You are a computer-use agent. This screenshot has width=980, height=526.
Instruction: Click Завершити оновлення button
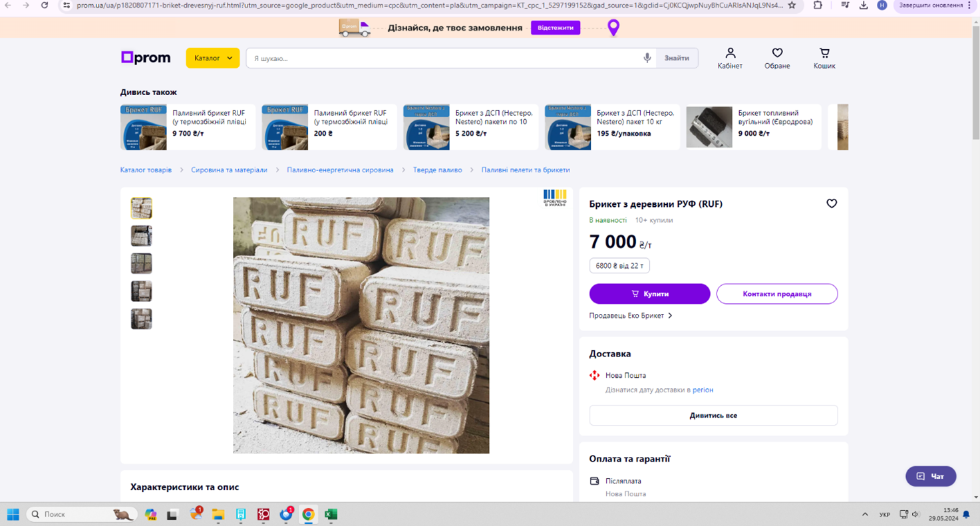[935, 5]
